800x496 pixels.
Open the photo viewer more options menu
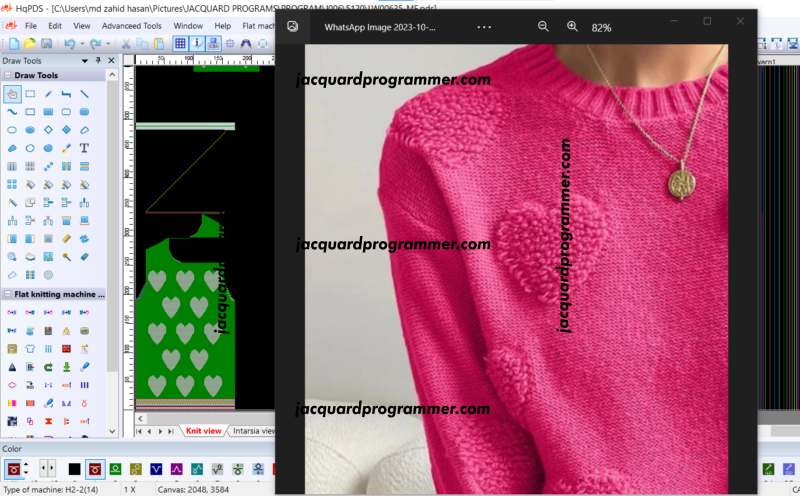[484, 27]
